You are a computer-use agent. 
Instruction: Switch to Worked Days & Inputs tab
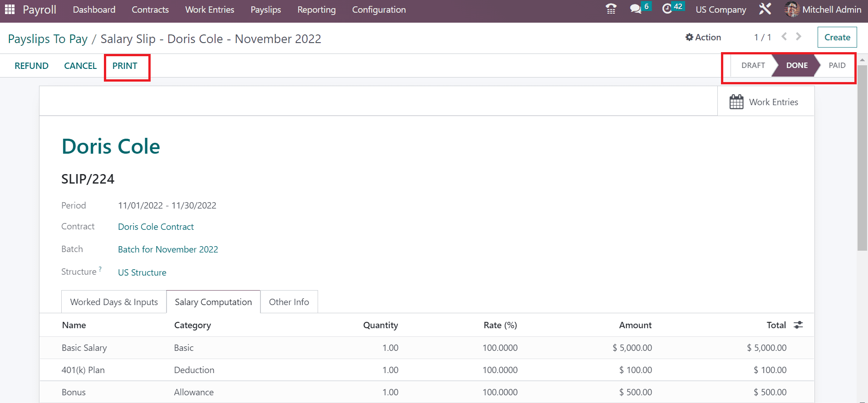tap(114, 302)
